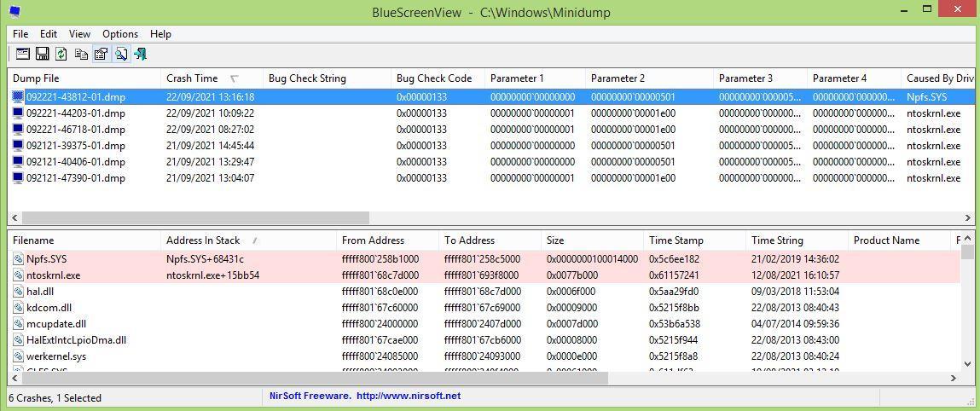Click the Find magnifier toolbar icon
Viewport: 980px width, 411px height.
point(120,54)
